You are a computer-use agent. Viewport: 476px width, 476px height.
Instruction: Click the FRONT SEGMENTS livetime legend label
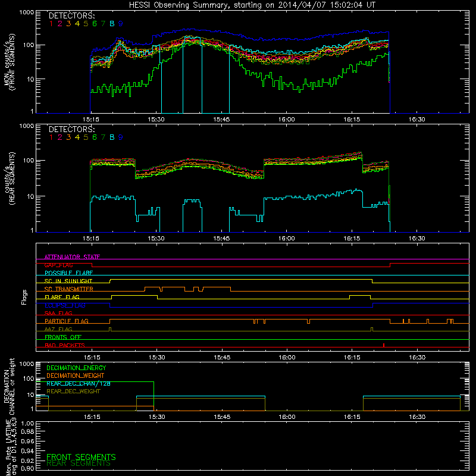81,457
